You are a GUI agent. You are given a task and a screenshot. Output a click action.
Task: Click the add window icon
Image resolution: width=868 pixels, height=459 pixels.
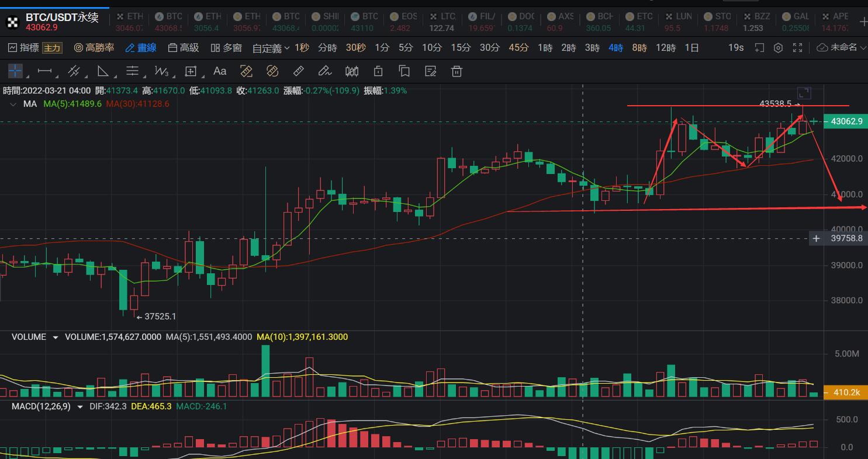click(x=759, y=48)
